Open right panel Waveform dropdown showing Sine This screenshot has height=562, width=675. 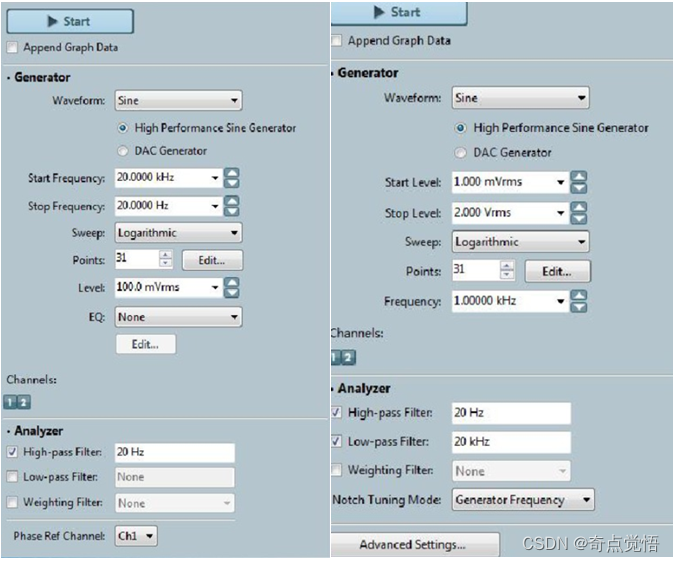[x=520, y=98]
